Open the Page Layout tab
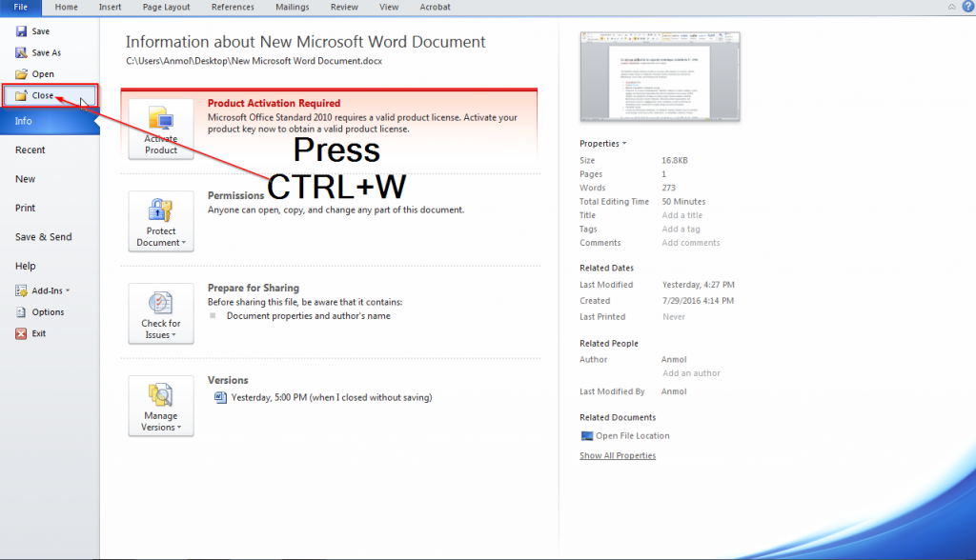976x560 pixels. click(x=166, y=8)
